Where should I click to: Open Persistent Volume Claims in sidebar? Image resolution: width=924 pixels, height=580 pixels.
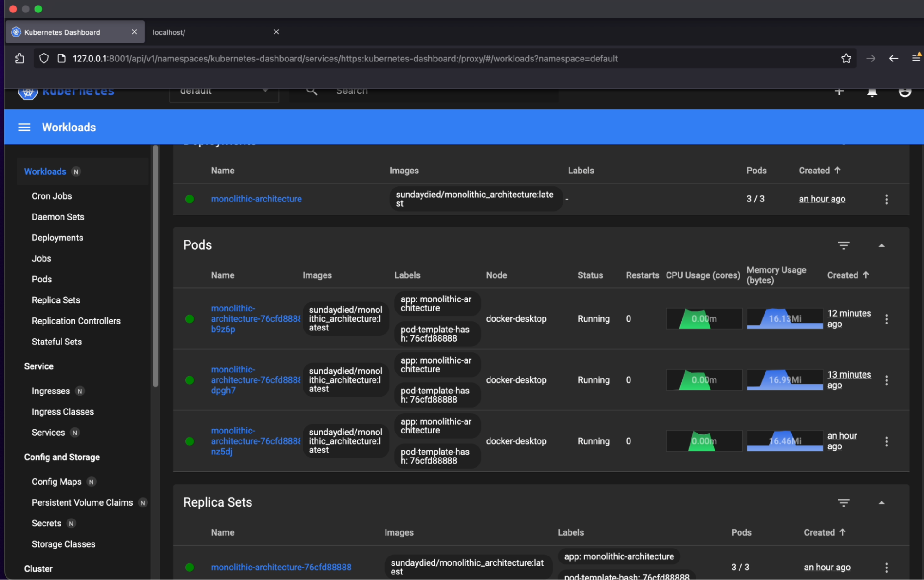pos(82,502)
